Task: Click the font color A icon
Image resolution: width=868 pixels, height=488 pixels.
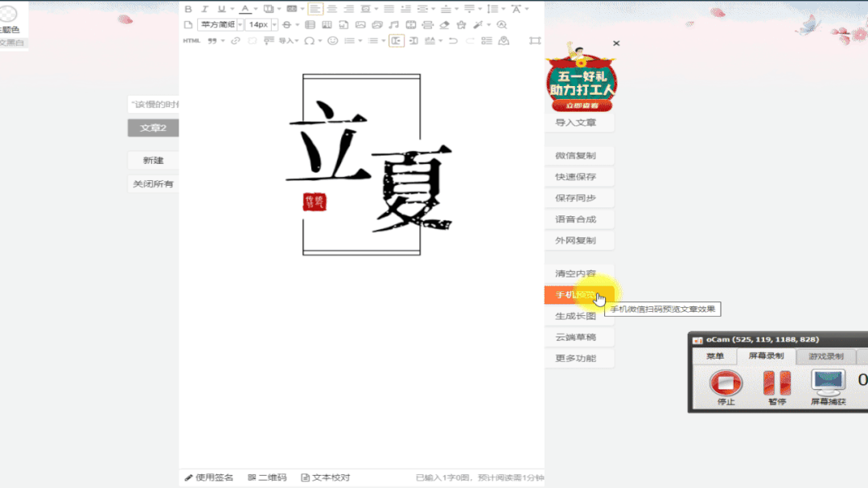Action: [x=245, y=9]
